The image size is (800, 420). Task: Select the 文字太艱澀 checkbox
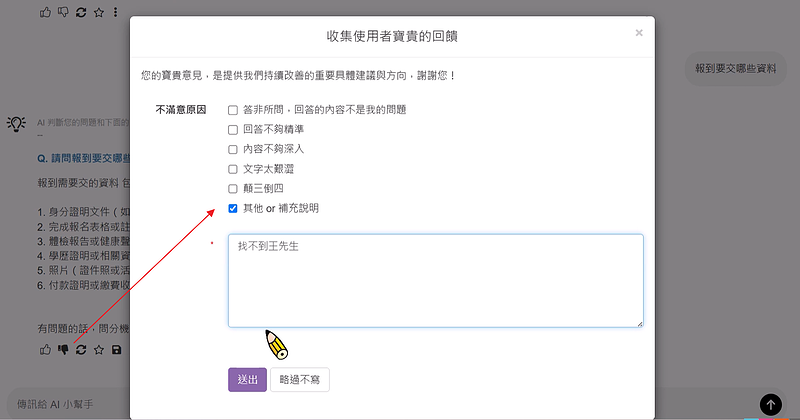tap(233, 169)
